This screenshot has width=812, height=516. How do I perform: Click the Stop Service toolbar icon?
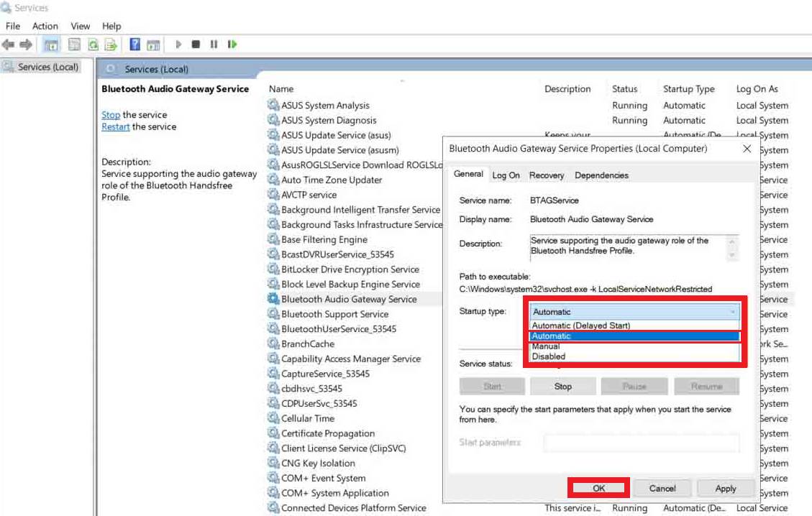click(196, 45)
